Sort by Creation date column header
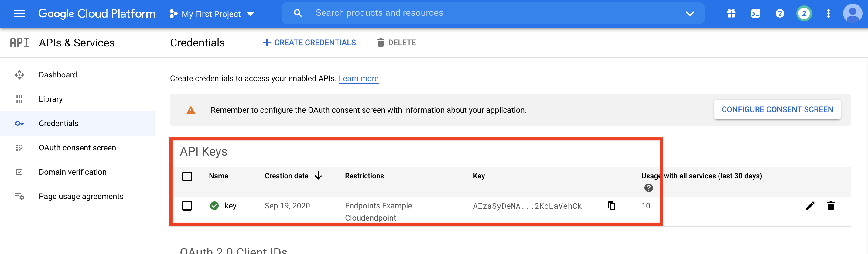The height and width of the screenshot is (254, 868). (286, 176)
